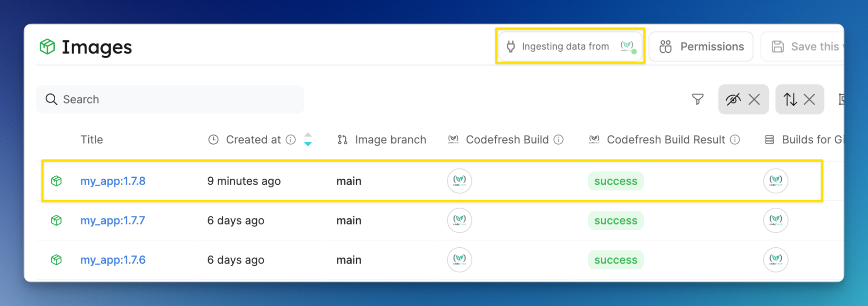This screenshot has width=868, height=306.
Task: Click the Save this button
Action: (802, 46)
